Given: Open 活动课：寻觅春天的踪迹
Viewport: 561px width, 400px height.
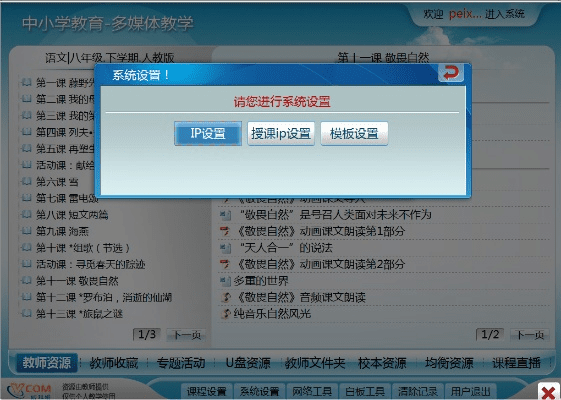Looking at the screenshot, I should click(x=91, y=264).
